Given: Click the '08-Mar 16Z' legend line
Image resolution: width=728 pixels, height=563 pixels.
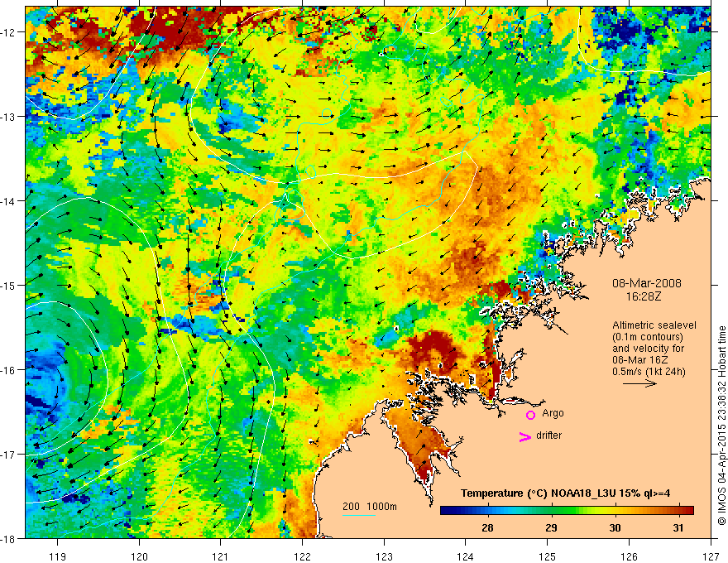Looking at the screenshot, I should point(640,360).
